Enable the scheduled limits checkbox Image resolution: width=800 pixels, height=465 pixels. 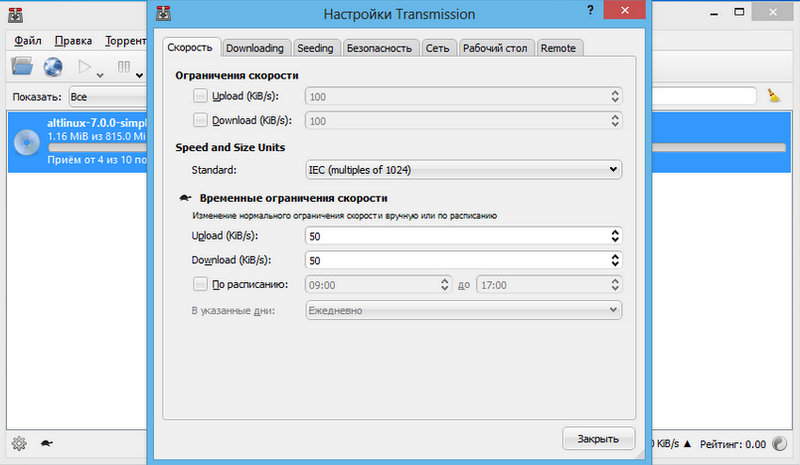tap(200, 284)
